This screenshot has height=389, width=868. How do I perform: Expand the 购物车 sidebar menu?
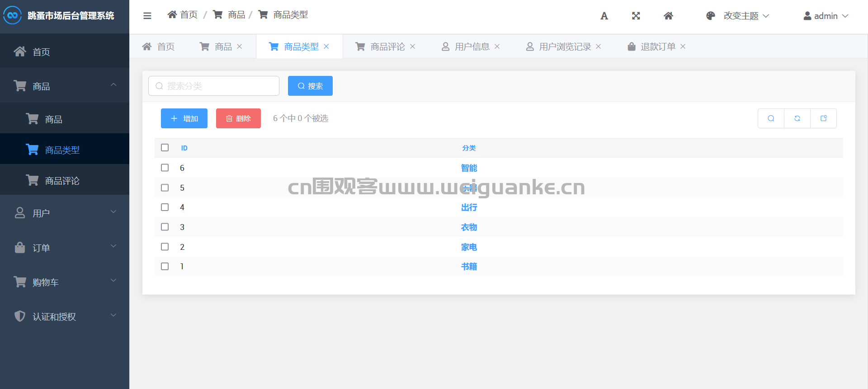click(65, 281)
